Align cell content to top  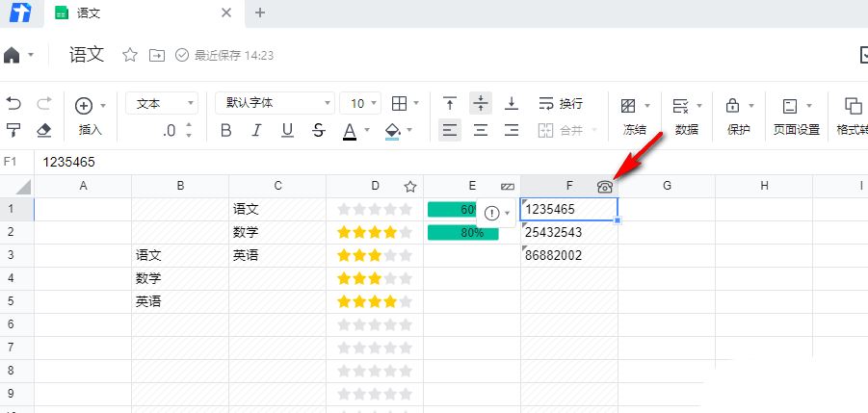pos(450,103)
